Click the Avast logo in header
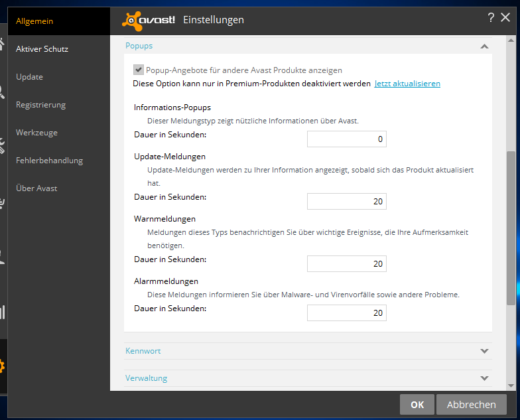This screenshot has height=420, width=520. (149, 21)
